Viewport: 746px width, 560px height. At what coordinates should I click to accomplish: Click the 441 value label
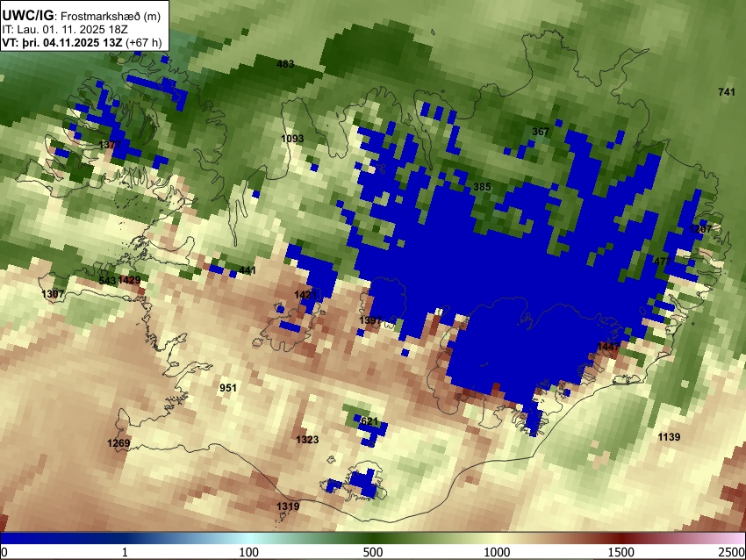click(247, 270)
